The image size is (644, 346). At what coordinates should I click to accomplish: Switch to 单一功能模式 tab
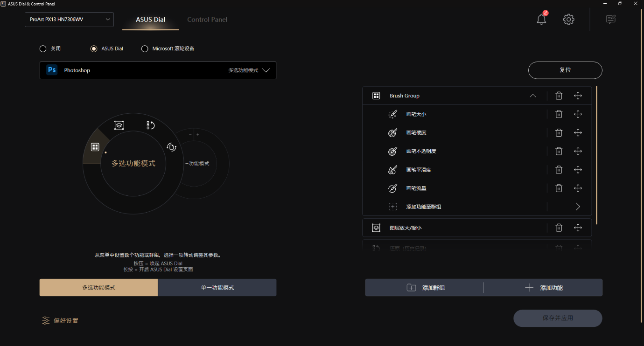coord(217,288)
